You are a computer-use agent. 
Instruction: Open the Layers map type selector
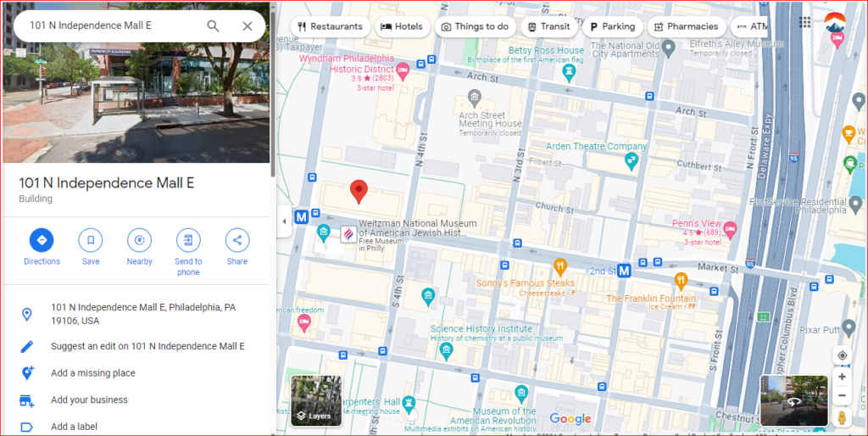coord(316,400)
